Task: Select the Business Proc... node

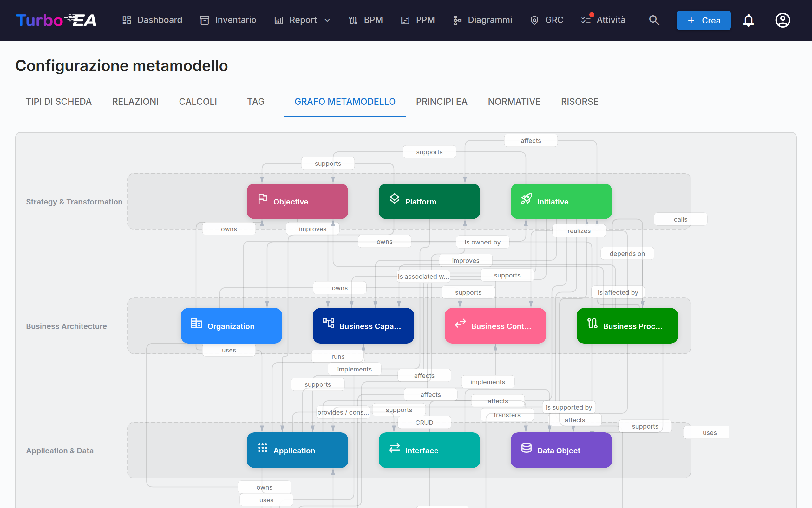Action: click(627, 325)
